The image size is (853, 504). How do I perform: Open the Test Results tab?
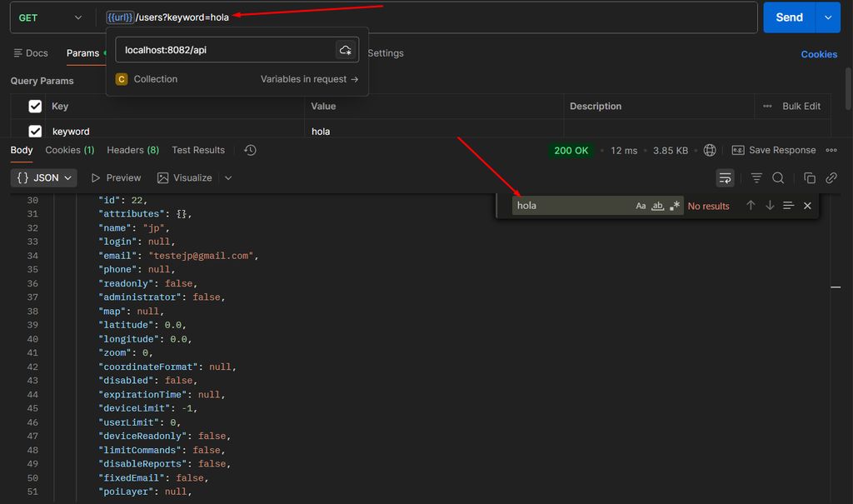(x=198, y=150)
